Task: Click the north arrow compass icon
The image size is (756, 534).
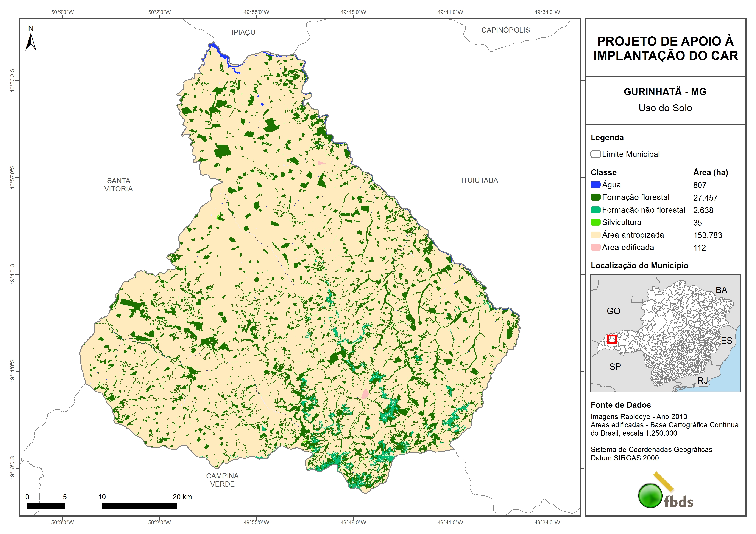Action: click(31, 42)
